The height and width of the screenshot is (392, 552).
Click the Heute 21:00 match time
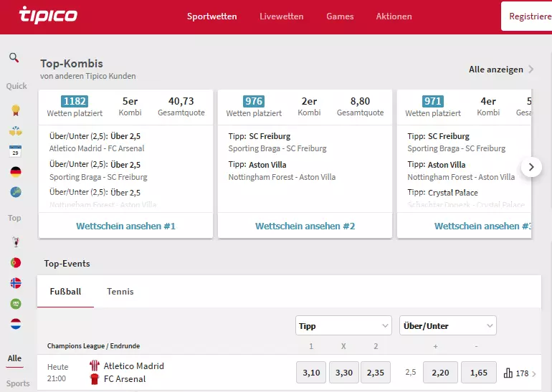click(x=57, y=373)
